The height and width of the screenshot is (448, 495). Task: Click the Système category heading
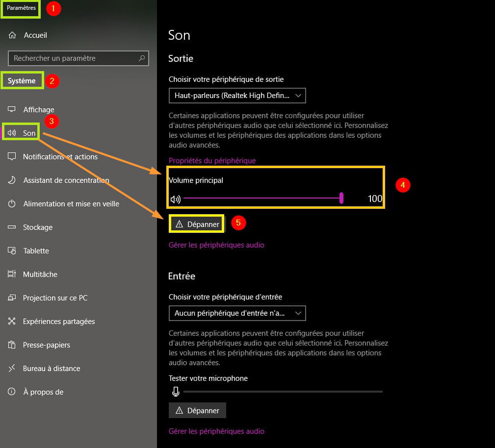22,81
